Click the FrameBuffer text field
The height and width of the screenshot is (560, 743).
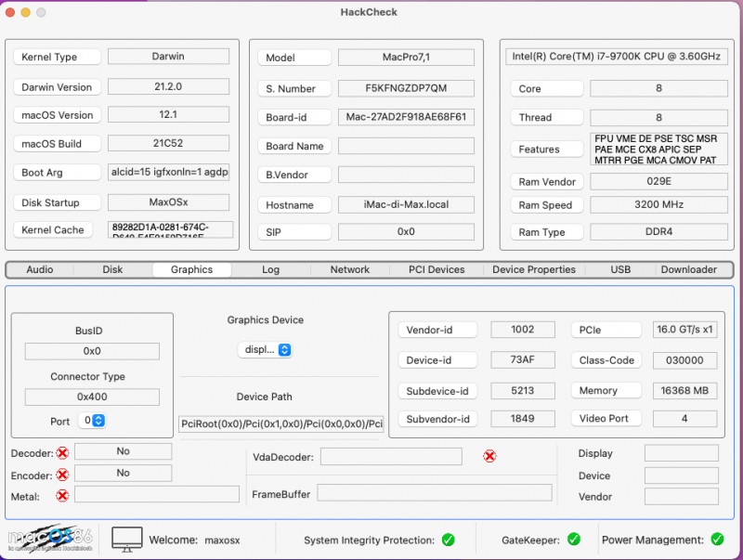(x=435, y=493)
